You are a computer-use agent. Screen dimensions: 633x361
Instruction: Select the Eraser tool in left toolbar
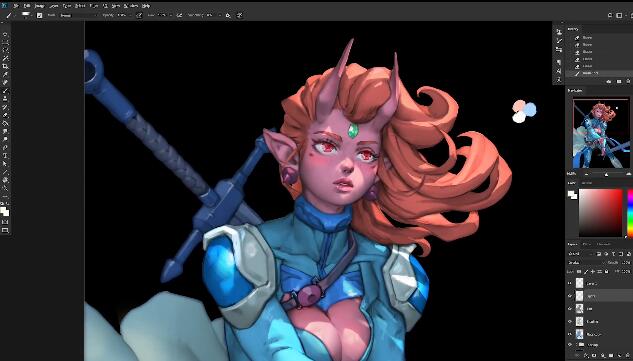5,115
